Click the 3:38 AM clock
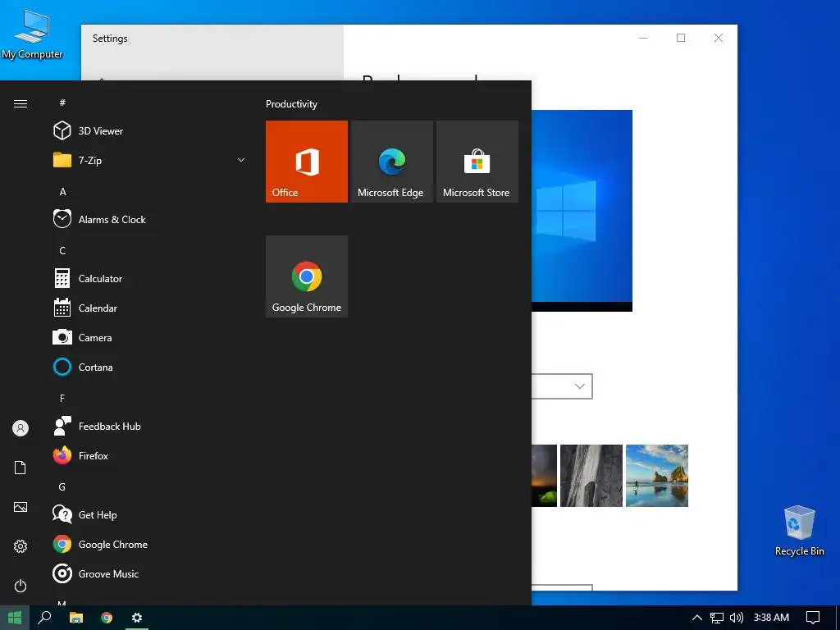840x630 pixels. 771,618
